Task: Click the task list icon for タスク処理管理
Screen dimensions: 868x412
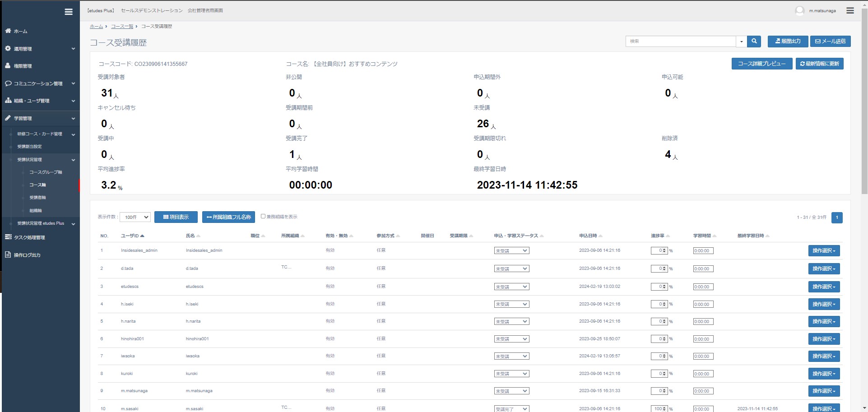Action: 8,237
